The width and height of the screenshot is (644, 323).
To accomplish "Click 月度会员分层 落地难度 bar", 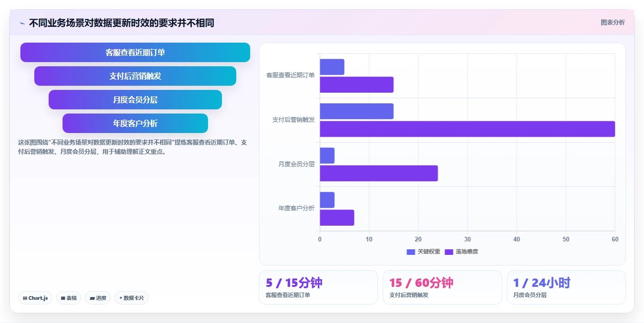I will (379, 173).
